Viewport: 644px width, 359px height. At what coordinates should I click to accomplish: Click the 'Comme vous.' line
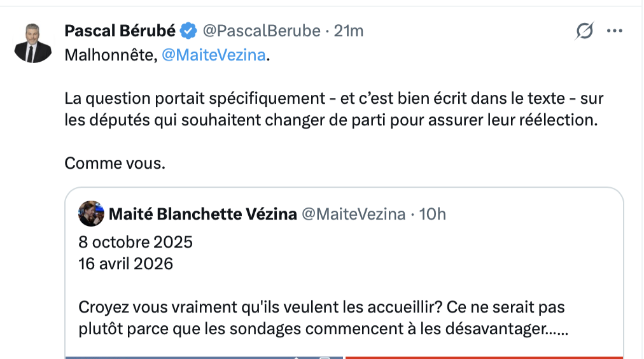pos(115,163)
